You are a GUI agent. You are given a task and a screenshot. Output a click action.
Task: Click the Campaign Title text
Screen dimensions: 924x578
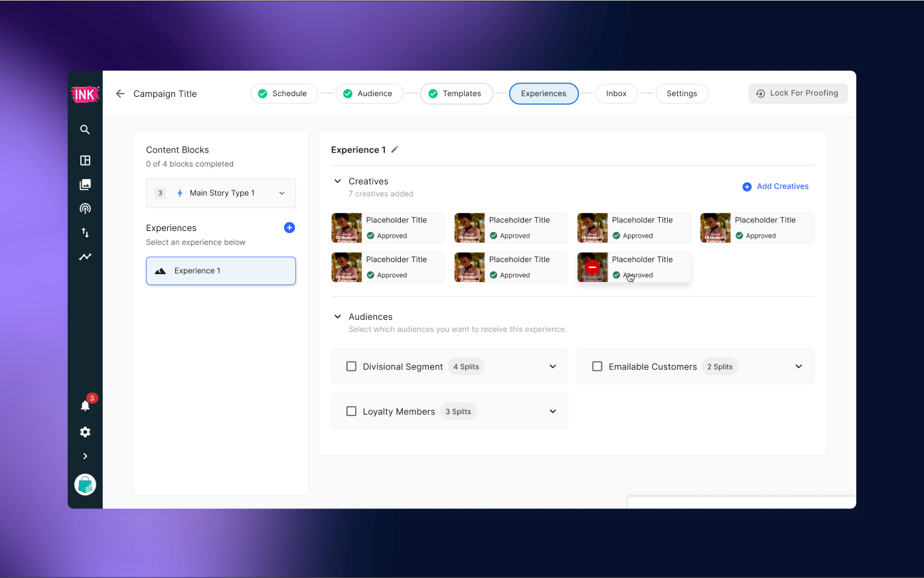point(165,94)
